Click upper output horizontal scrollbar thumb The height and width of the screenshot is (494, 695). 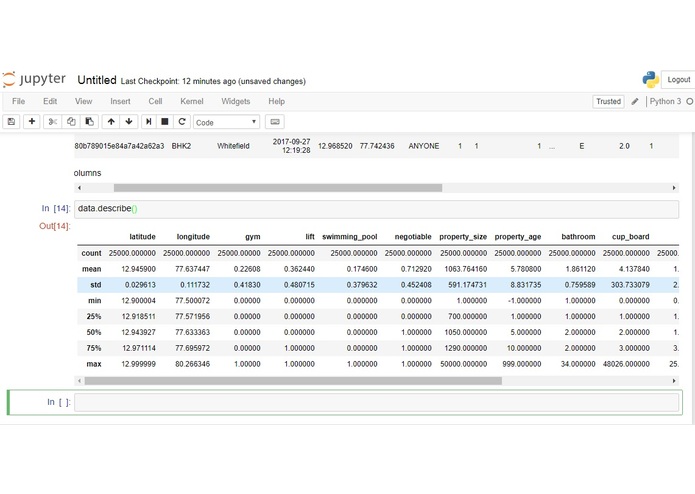(278, 188)
